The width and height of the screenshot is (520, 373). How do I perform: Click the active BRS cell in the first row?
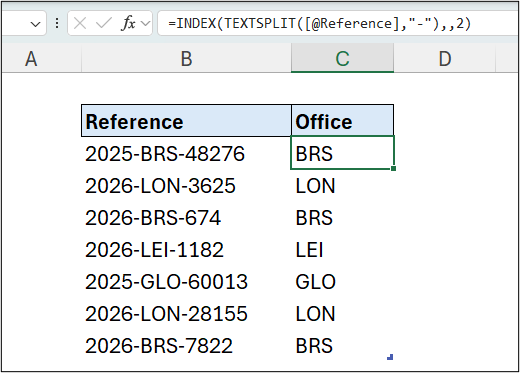(x=342, y=153)
